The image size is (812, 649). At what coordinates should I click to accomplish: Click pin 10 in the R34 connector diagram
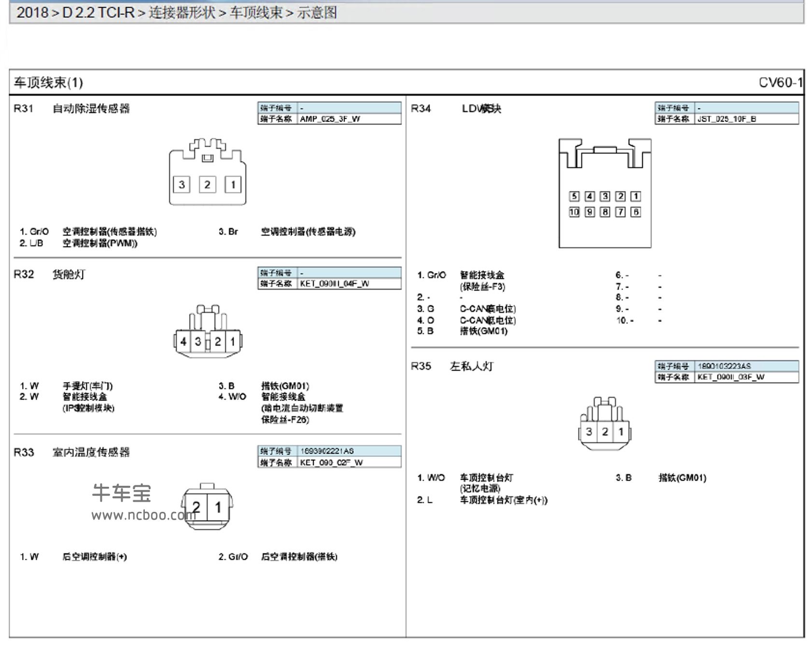574,212
